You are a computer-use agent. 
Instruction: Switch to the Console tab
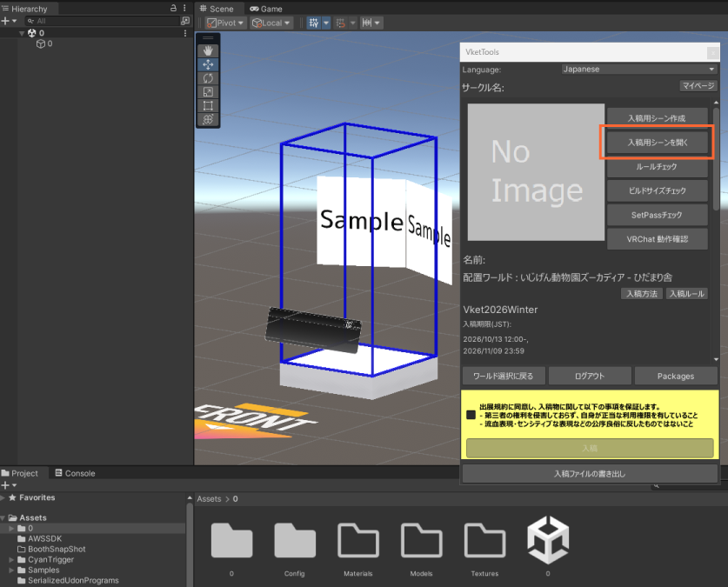coord(75,473)
